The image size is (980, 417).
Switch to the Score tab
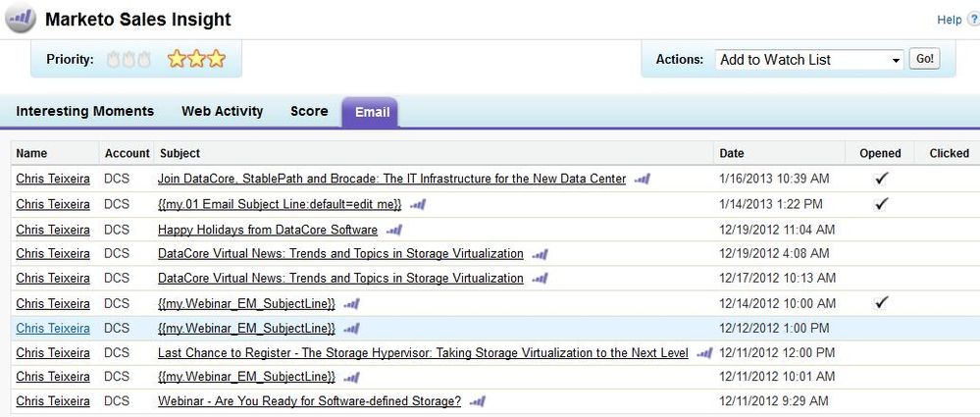309,111
